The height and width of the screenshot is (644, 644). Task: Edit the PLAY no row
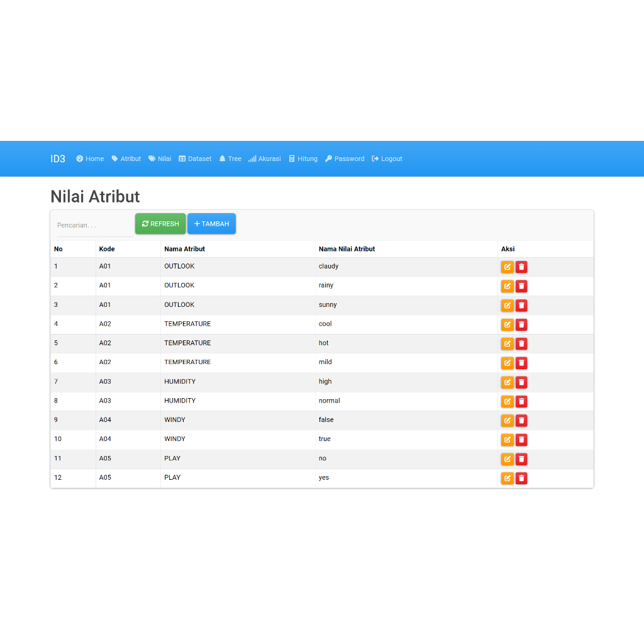(508, 458)
